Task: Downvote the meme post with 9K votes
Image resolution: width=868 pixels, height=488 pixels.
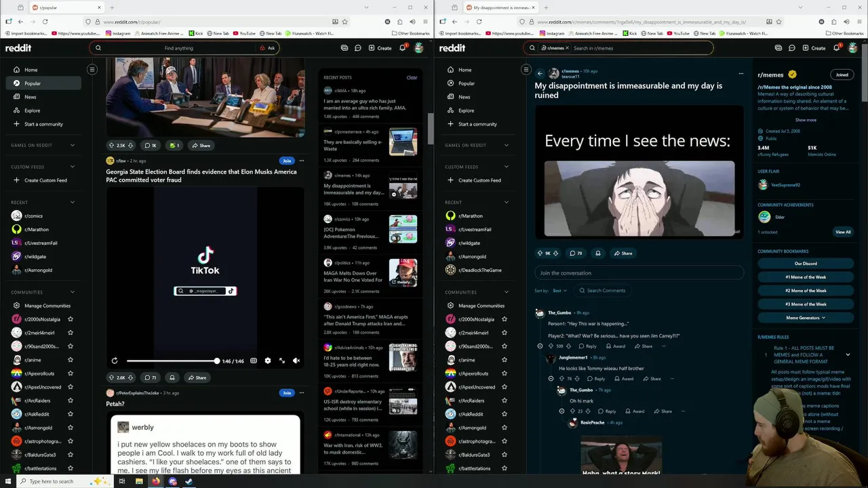Action: tap(555, 253)
